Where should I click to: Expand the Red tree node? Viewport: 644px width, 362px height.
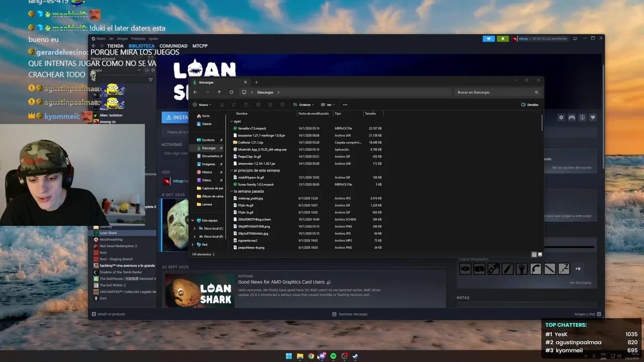click(x=192, y=244)
